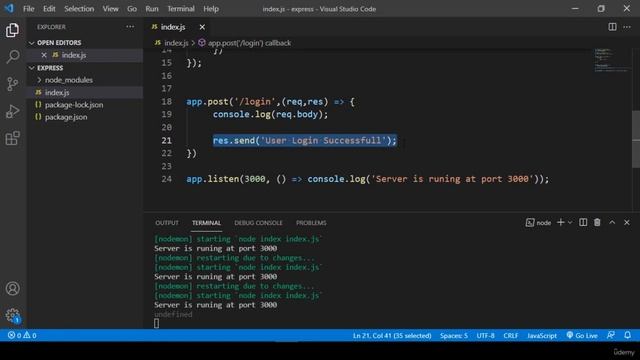640x360 pixels.
Task: Kill terminal with trash icon
Action: click(x=597, y=222)
